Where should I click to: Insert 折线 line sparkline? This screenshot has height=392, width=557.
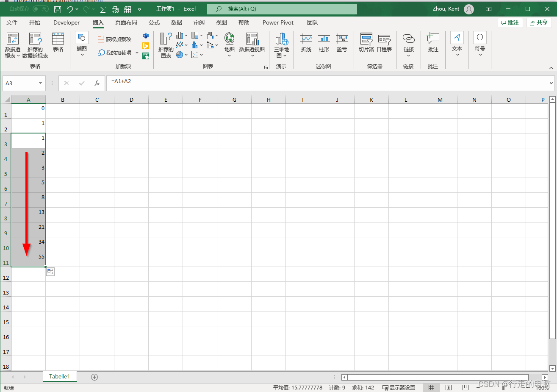pos(306,42)
